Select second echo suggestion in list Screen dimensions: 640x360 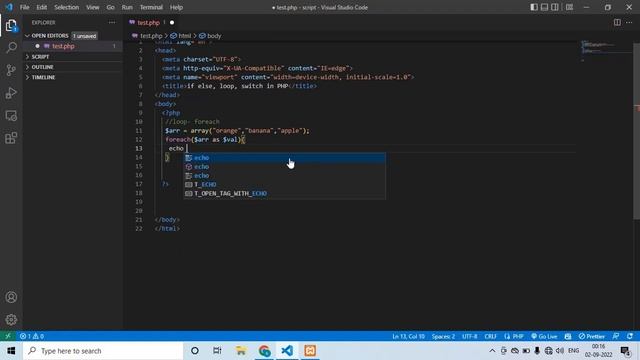pos(284,167)
